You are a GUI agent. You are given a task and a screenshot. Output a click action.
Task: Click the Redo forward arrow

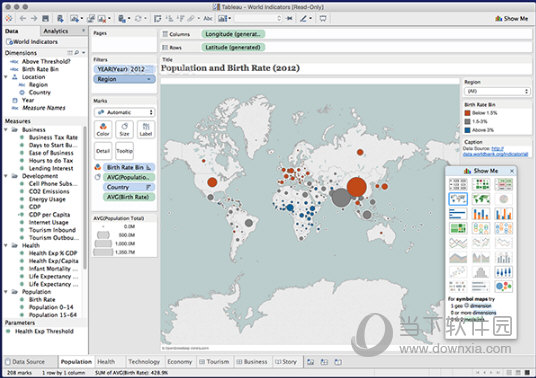(34, 18)
